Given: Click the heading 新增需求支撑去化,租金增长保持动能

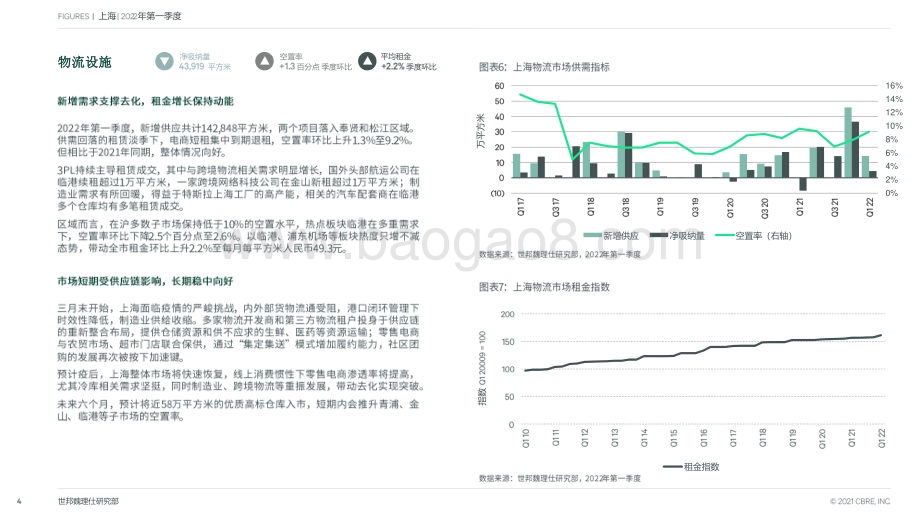Looking at the screenshot, I should point(145,101).
